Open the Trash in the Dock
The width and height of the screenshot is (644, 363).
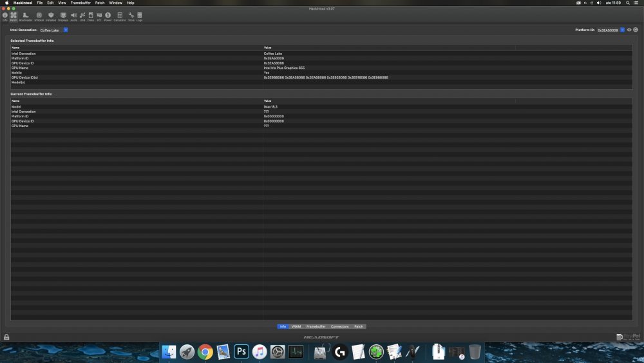[475, 352]
